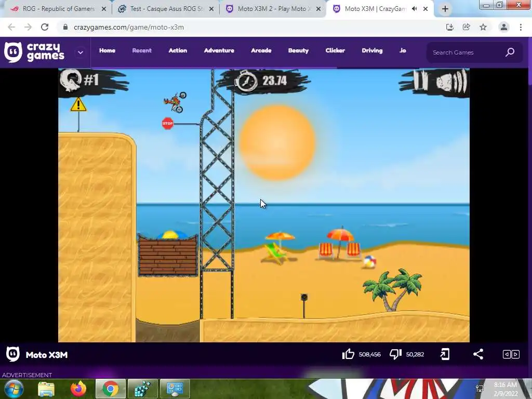The height and width of the screenshot is (399, 532).
Task: Click the 508,456 likes count
Action: point(369,354)
